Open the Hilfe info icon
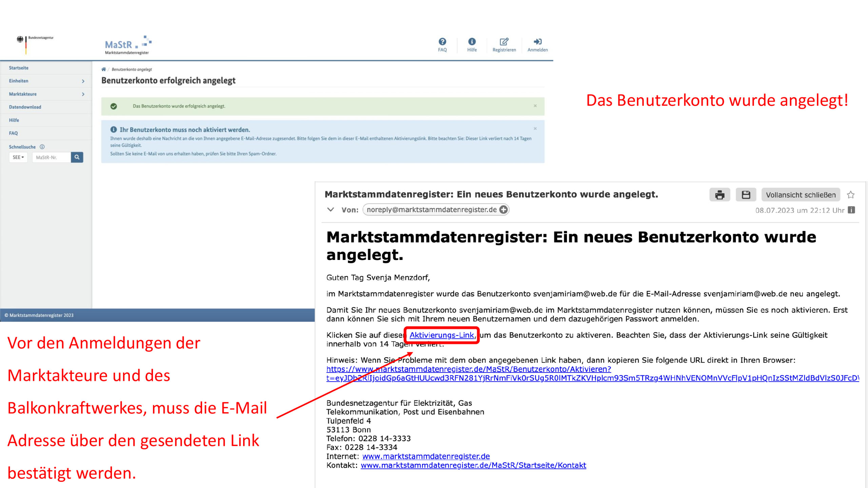868x488 pixels. (x=472, y=42)
